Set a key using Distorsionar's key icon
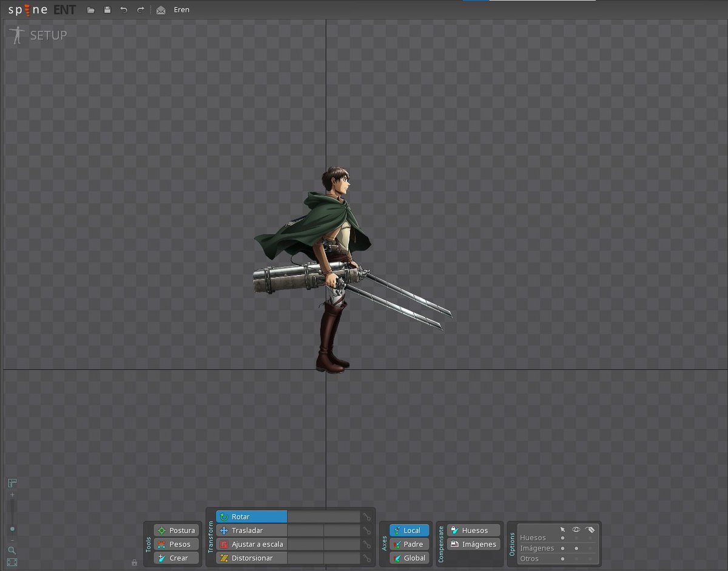 367,558
